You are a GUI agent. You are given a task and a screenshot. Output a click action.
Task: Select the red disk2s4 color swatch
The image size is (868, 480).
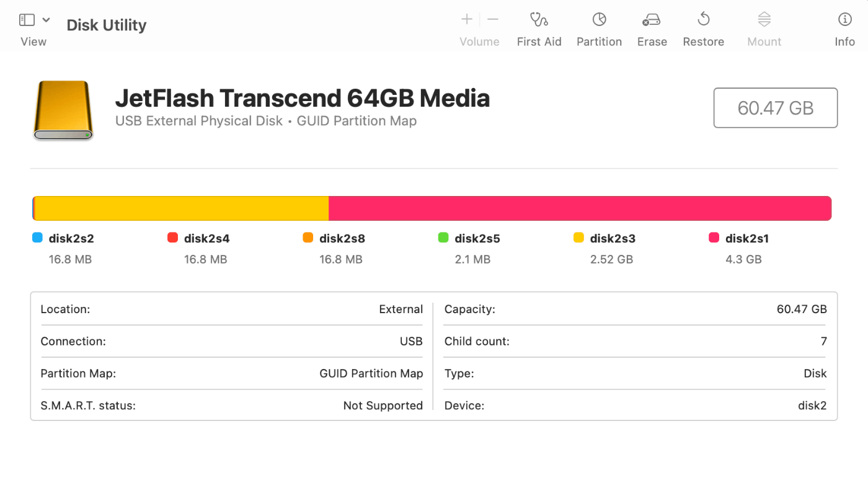pos(172,238)
